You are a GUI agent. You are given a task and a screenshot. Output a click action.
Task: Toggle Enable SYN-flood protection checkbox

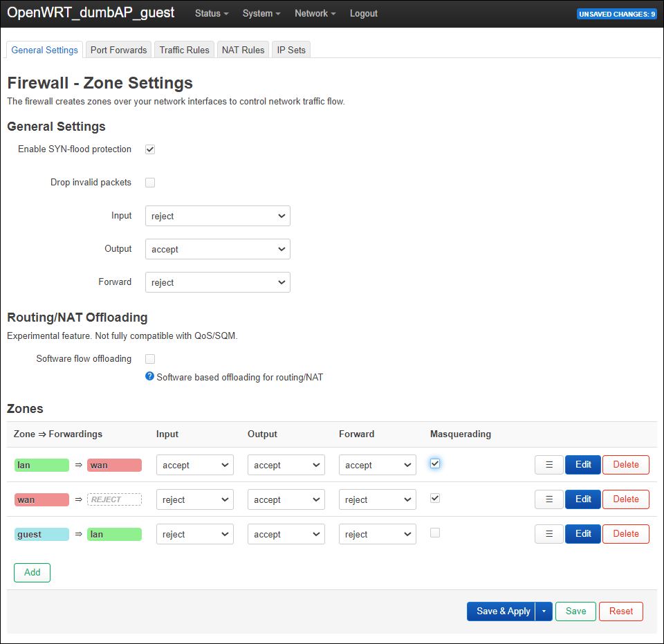[x=150, y=149]
